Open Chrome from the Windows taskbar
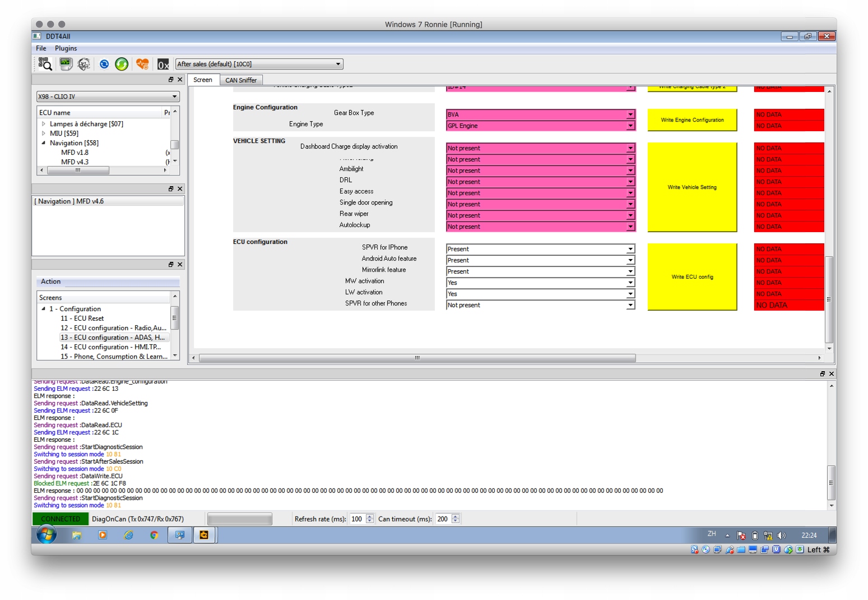868x600 pixels. (154, 536)
